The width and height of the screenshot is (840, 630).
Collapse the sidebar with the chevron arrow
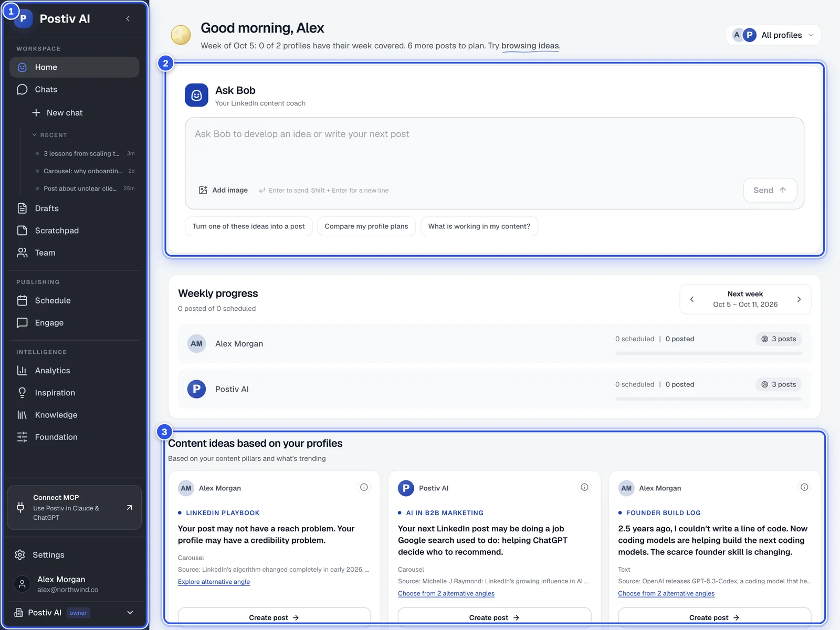click(128, 19)
